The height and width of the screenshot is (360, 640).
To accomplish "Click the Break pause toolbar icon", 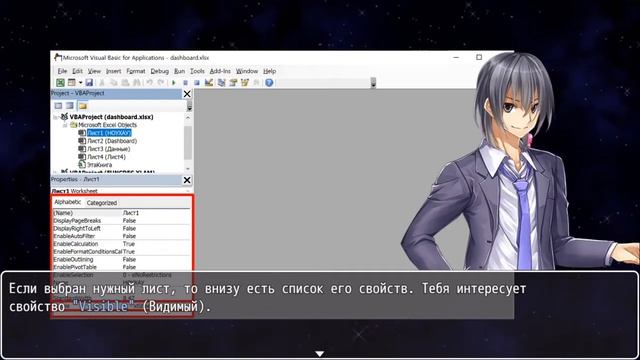I will coord(185,83).
